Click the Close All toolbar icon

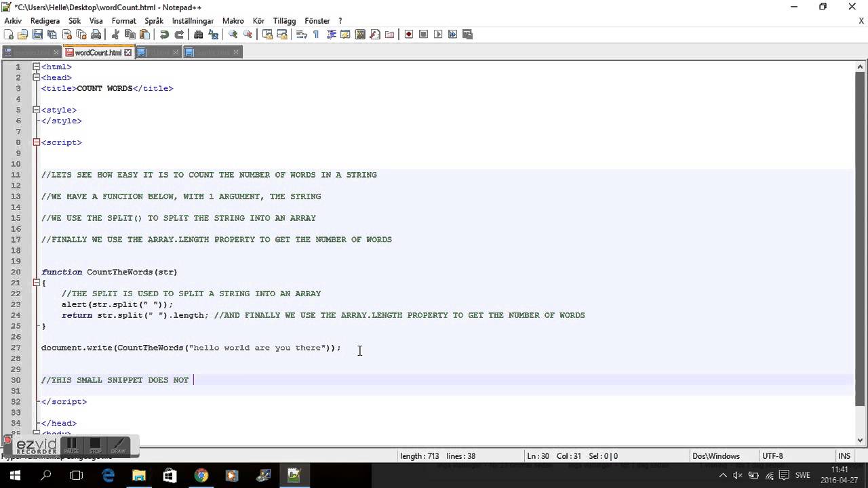[81, 35]
